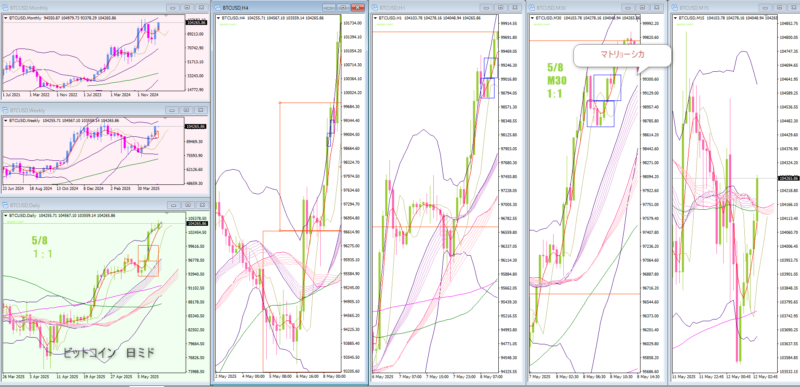Open the triangle menu beside BTCUSD,H4 chart label
The image size is (800, 387).
click(x=219, y=17)
